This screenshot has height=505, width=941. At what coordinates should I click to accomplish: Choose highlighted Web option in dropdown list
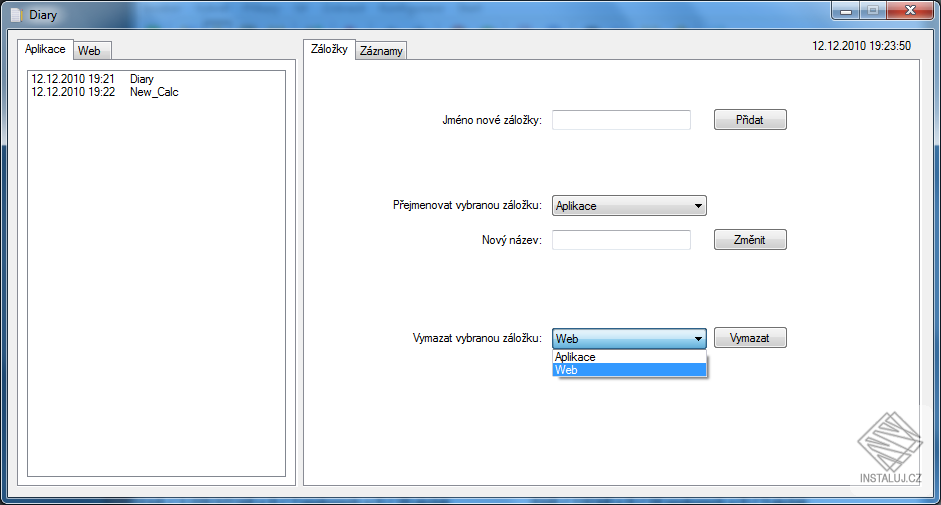click(629, 370)
